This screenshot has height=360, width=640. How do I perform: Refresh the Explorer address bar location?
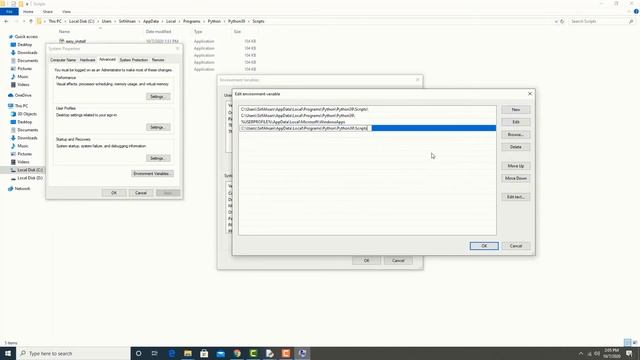(x=562, y=21)
